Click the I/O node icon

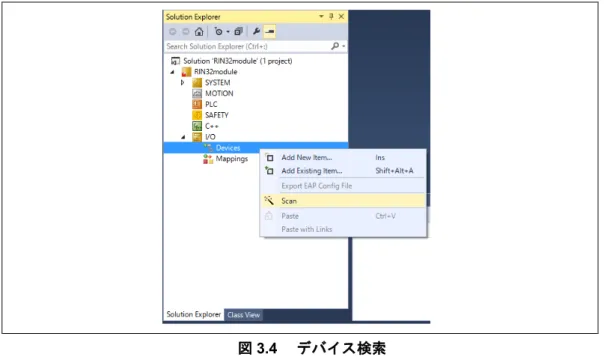click(197, 137)
